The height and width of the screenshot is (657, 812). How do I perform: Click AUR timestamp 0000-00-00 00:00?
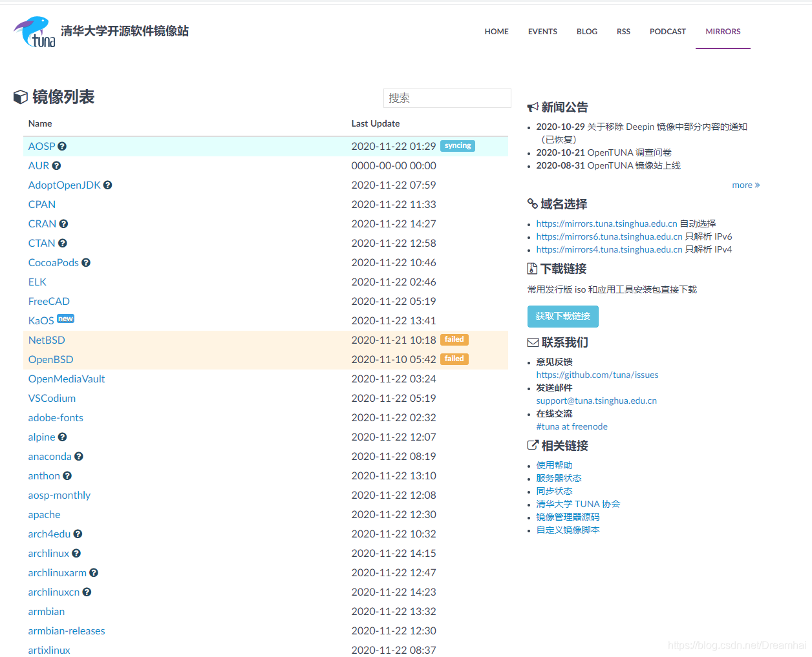394,166
